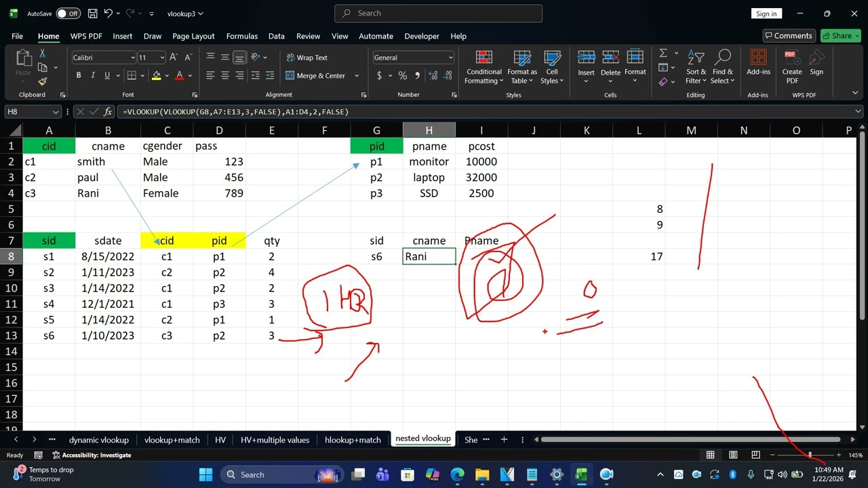
Task: Click the Add-ins icon
Action: [x=758, y=64]
